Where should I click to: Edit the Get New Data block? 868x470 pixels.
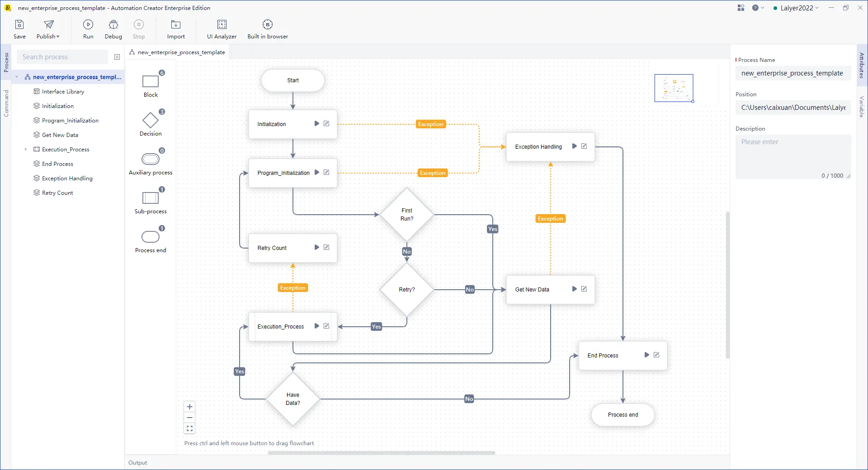pos(584,289)
